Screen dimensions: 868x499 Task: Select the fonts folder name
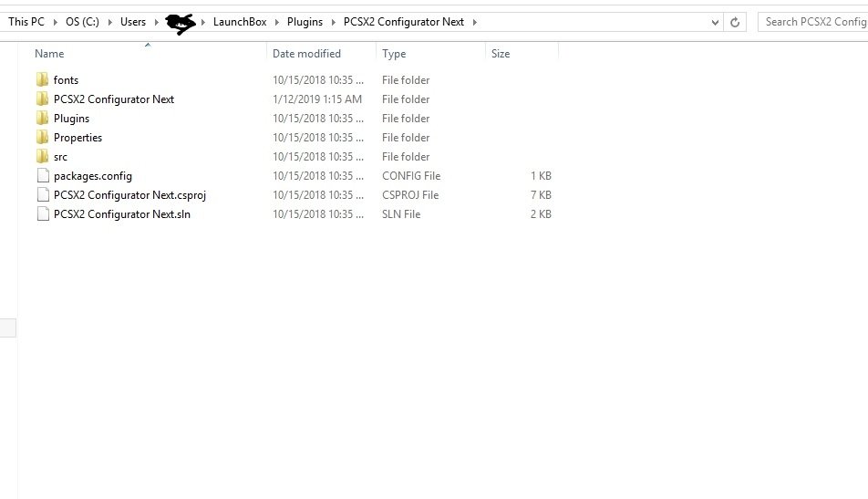tap(66, 79)
